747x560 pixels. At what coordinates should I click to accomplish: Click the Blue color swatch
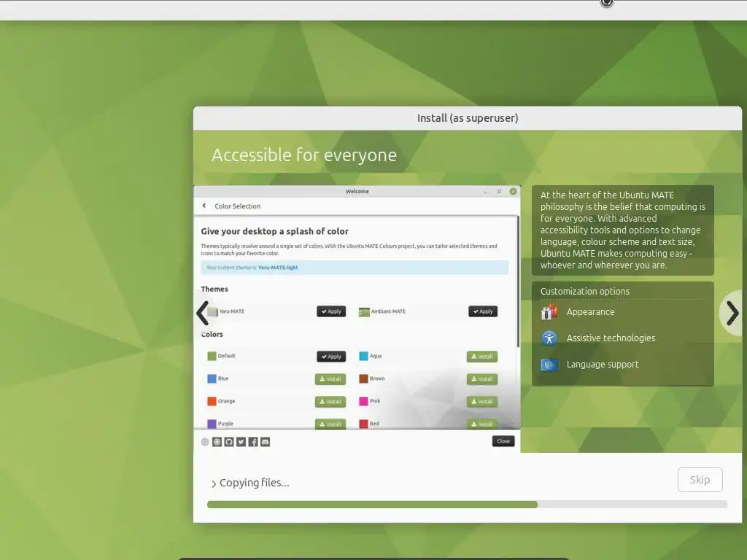click(x=212, y=378)
